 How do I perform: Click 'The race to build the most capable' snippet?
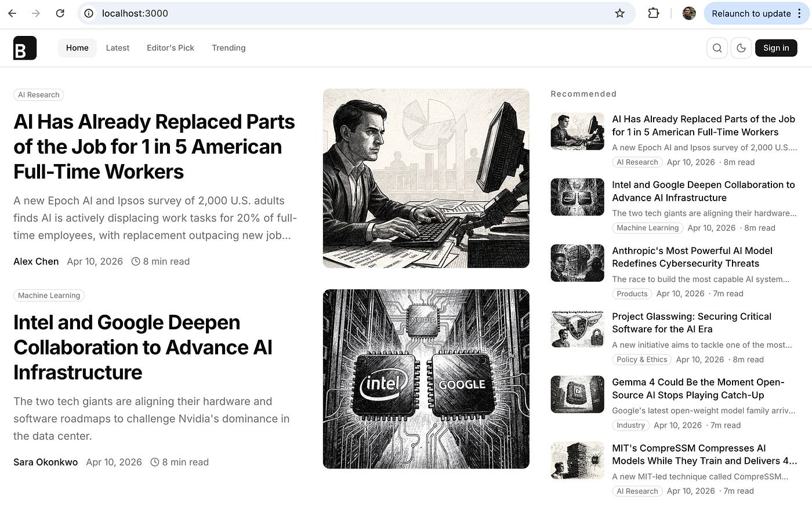coord(701,279)
